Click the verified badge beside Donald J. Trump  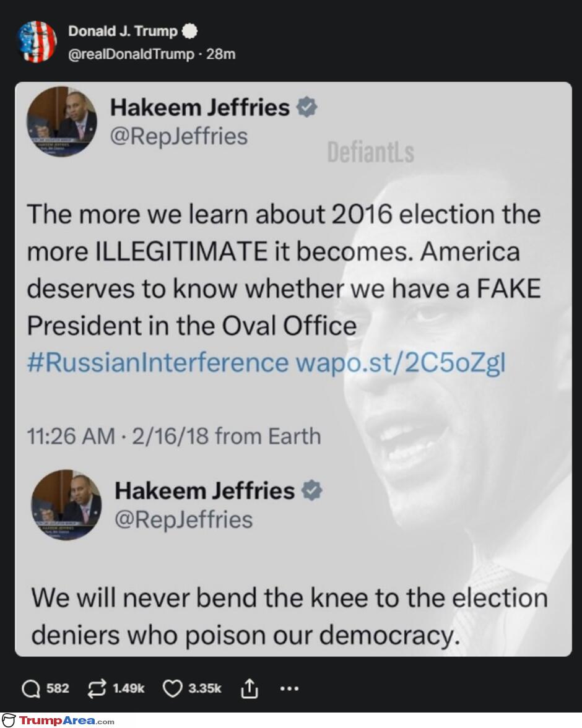coord(190,31)
